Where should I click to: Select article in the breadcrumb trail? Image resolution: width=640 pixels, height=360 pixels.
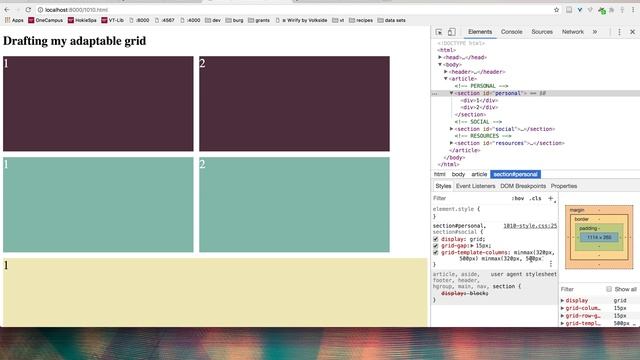[479, 174]
